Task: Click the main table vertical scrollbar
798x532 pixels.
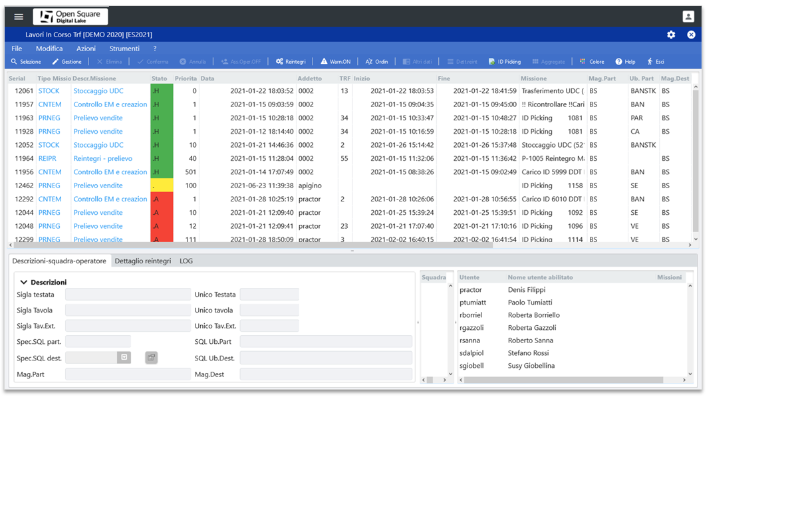Action: 696,160
